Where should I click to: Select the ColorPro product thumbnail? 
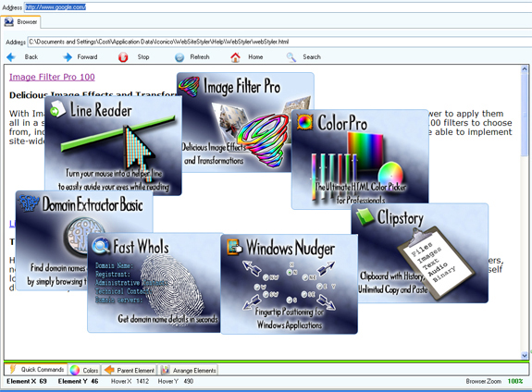point(360,159)
